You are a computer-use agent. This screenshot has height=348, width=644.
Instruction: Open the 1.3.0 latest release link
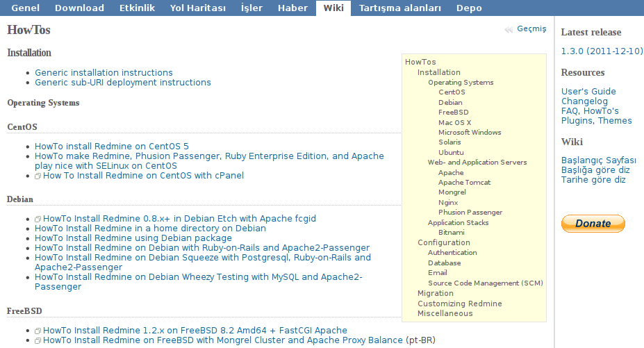click(x=602, y=51)
